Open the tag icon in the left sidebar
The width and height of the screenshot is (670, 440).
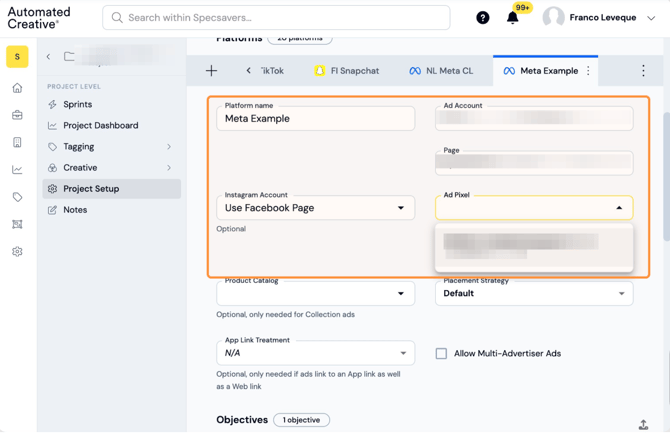click(x=17, y=197)
